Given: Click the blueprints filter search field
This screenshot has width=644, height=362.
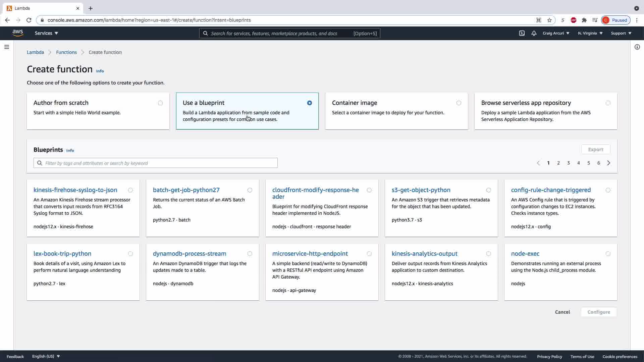Looking at the screenshot, I should pos(156,163).
